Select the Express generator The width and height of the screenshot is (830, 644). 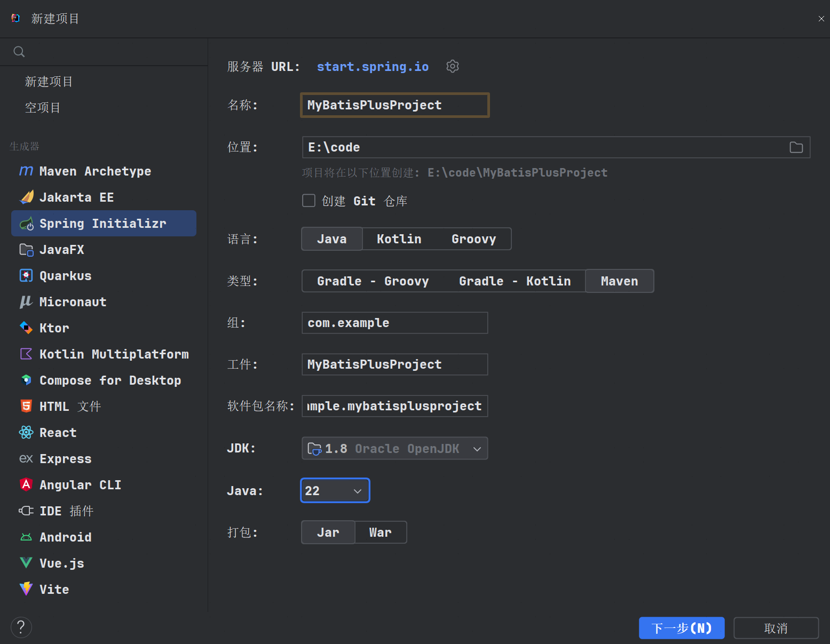[104, 459]
